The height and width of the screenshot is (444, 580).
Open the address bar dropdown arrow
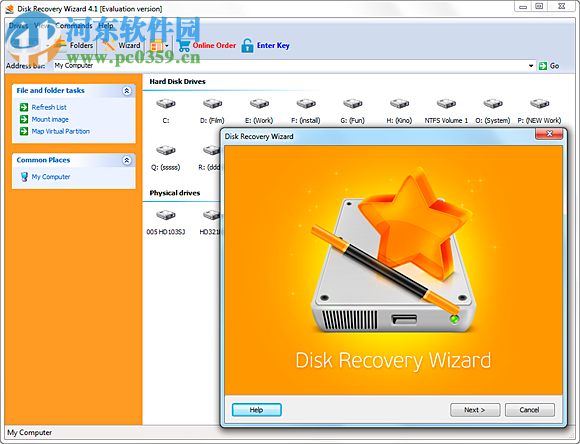[531, 66]
